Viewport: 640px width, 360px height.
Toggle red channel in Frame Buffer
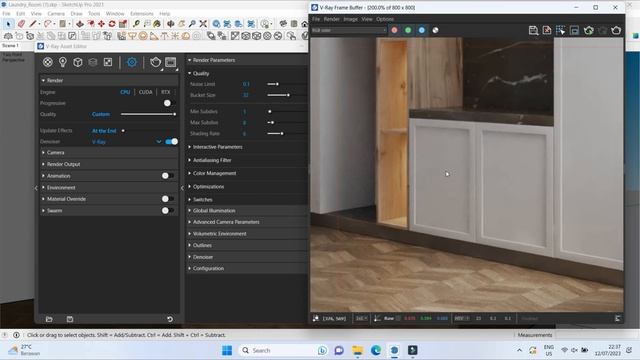pos(394,30)
